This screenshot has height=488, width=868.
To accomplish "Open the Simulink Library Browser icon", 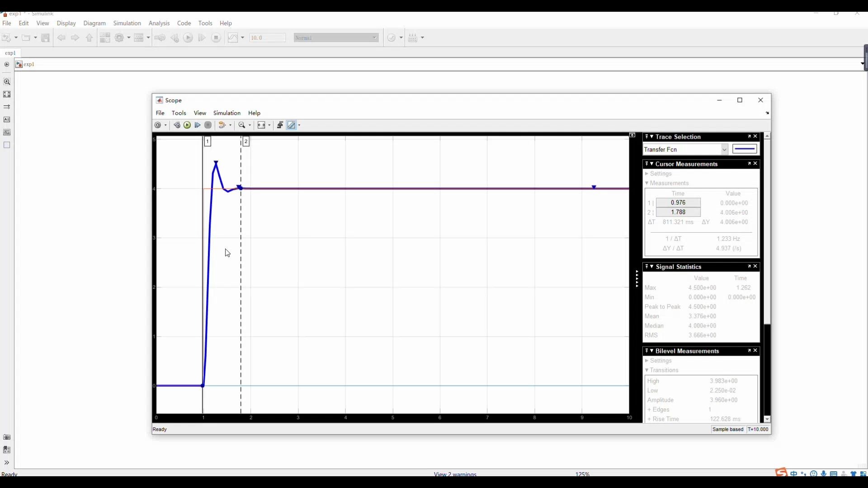I will [105, 38].
